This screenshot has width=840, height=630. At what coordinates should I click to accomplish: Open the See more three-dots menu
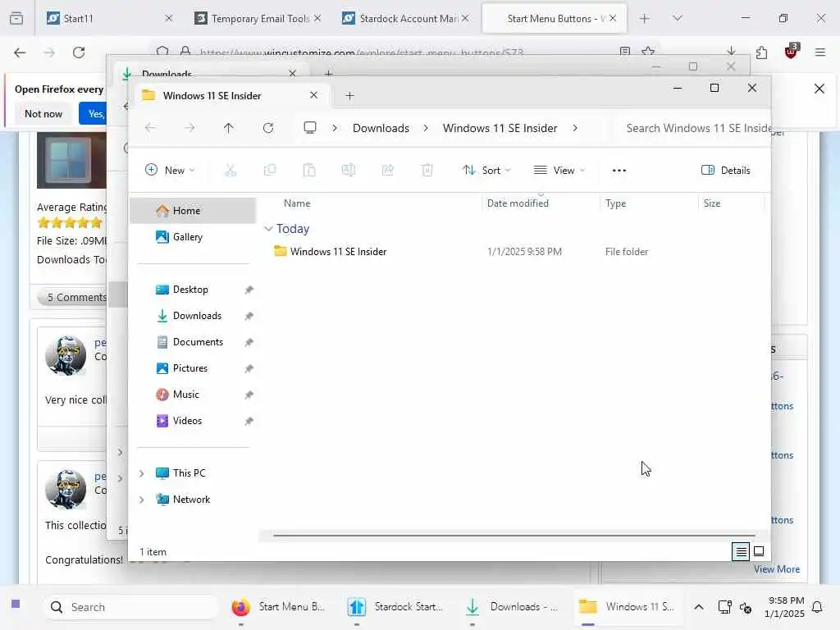point(619,171)
